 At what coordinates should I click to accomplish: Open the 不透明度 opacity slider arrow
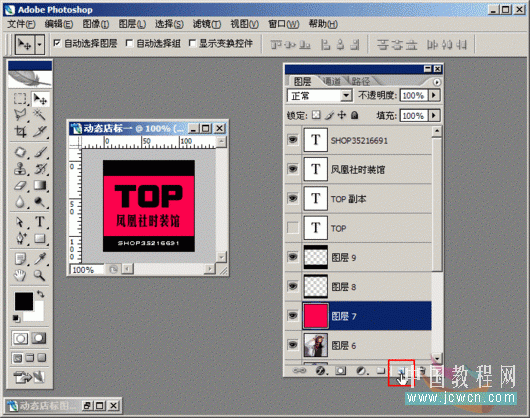click(434, 95)
